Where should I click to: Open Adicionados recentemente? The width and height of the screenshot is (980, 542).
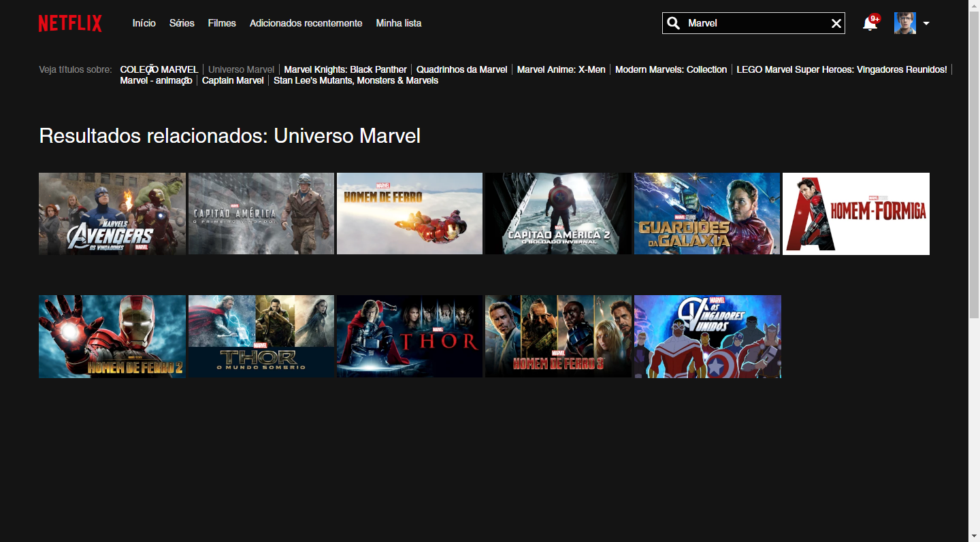point(306,23)
